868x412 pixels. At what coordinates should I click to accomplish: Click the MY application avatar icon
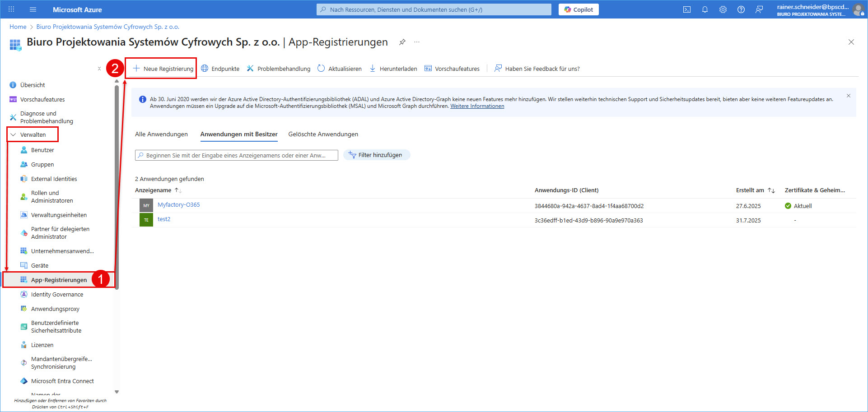(x=146, y=205)
